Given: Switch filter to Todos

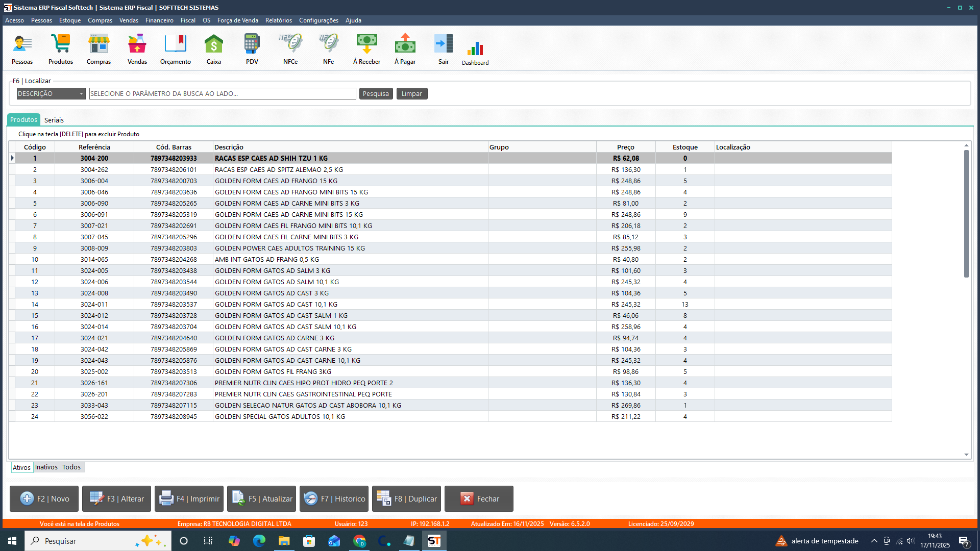Looking at the screenshot, I should pyautogui.click(x=71, y=467).
